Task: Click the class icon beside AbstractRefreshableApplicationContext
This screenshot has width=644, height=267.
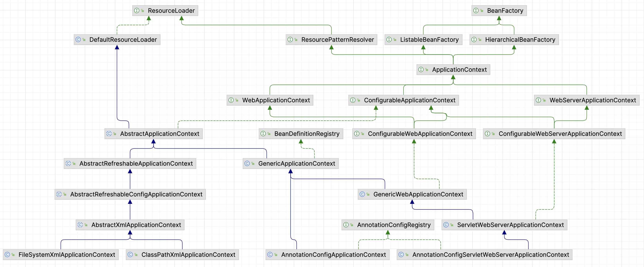Action: tap(68, 163)
